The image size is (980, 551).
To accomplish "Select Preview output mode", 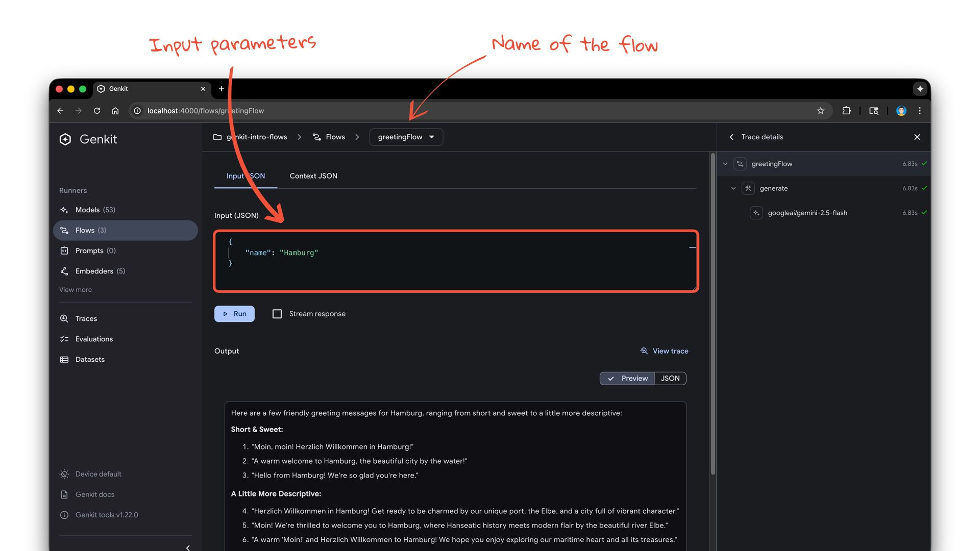I will (627, 378).
